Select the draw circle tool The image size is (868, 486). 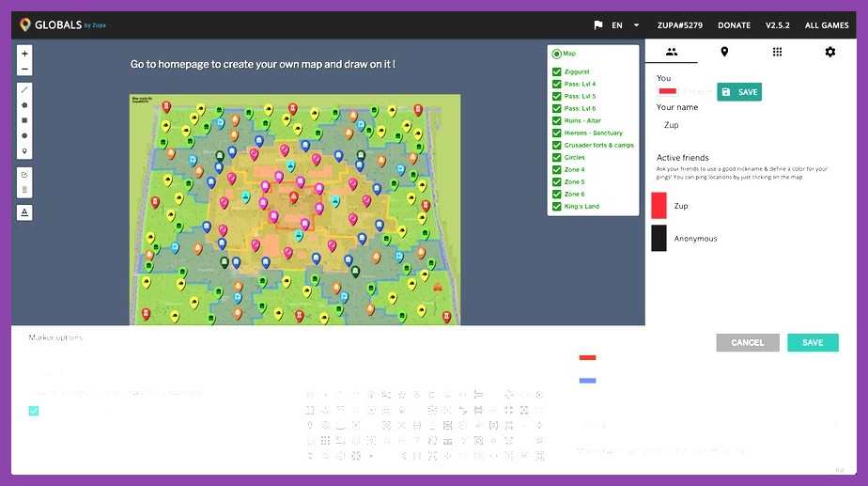24,135
